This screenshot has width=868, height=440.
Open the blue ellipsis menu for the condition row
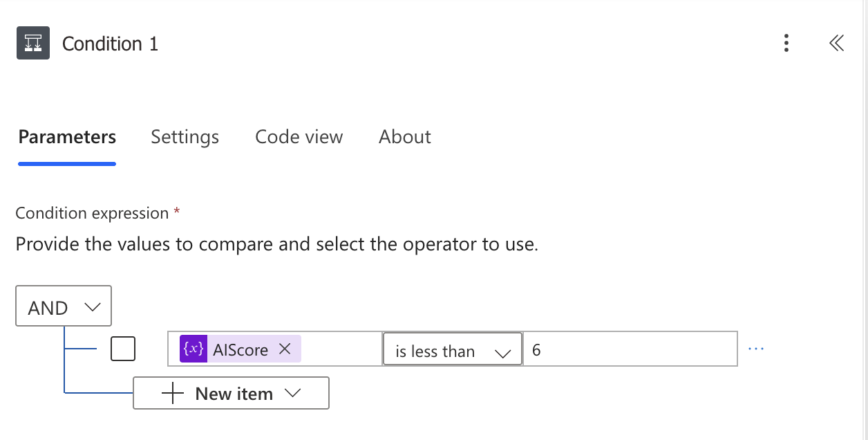coord(756,349)
